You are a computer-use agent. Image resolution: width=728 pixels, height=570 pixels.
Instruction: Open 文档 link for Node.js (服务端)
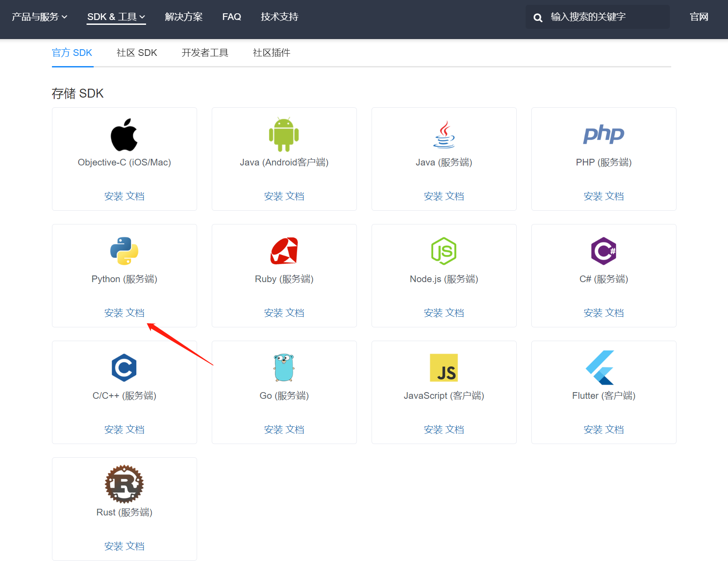coord(455,313)
